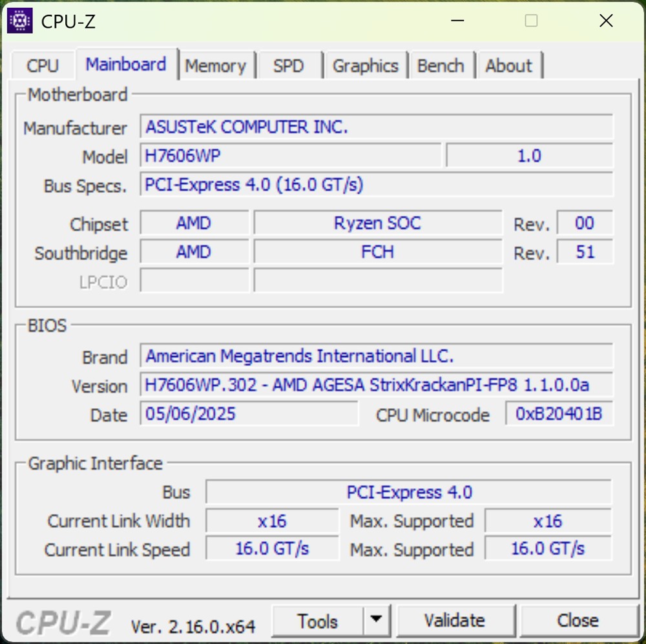The width and height of the screenshot is (646, 644).
Task: Switch to the CPU tab
Action: click(x=43, y=66)
